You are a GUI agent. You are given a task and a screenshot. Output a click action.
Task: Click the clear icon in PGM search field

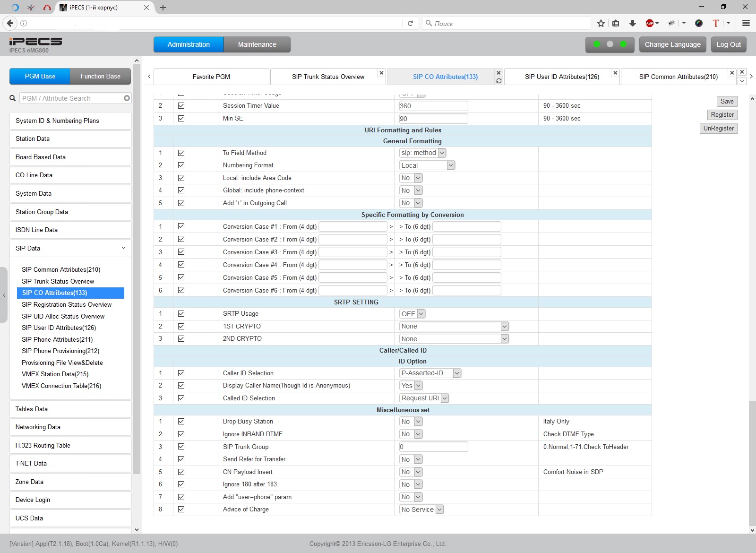(127, 98)
